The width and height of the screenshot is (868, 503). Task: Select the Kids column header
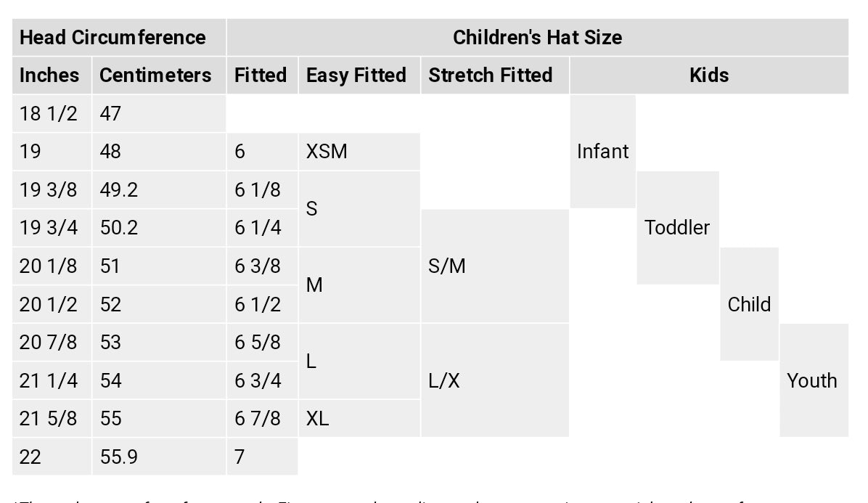[x=708, y=75]
